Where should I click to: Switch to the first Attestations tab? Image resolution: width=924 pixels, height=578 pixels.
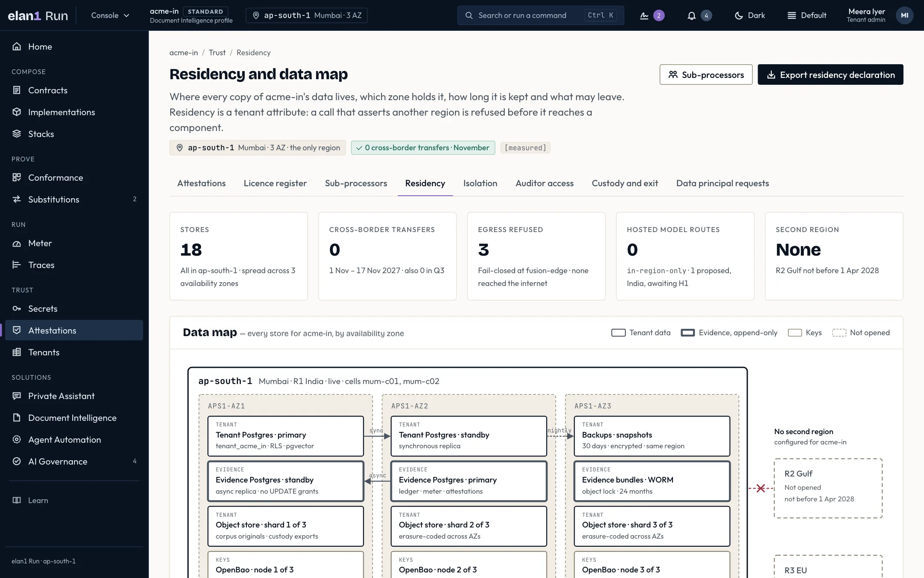click(x=201, y=183)
